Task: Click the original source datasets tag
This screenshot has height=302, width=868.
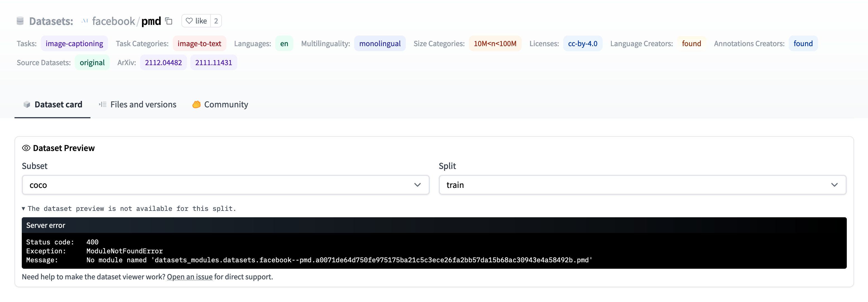Action: pos(92,62)
